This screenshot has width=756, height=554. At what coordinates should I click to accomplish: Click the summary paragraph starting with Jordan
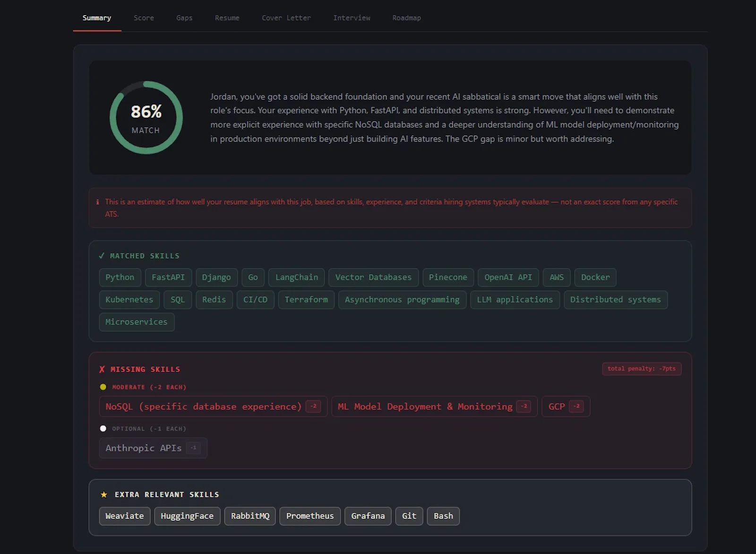pos(445,118)
